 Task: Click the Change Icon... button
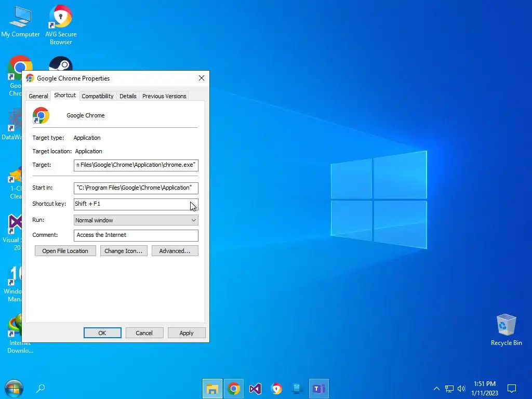tap(124, 251)
